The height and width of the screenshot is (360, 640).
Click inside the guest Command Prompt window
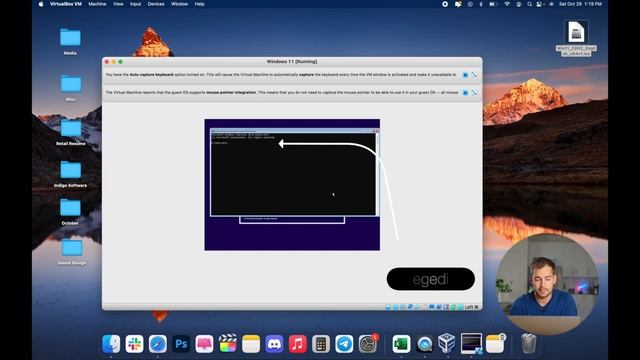(x=293, y=174)
